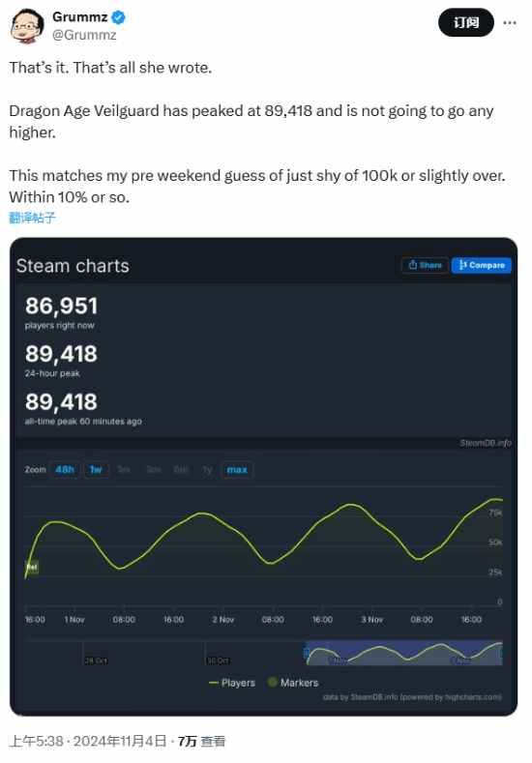Click the SteamDB.info watermark text

click(486, 443)
